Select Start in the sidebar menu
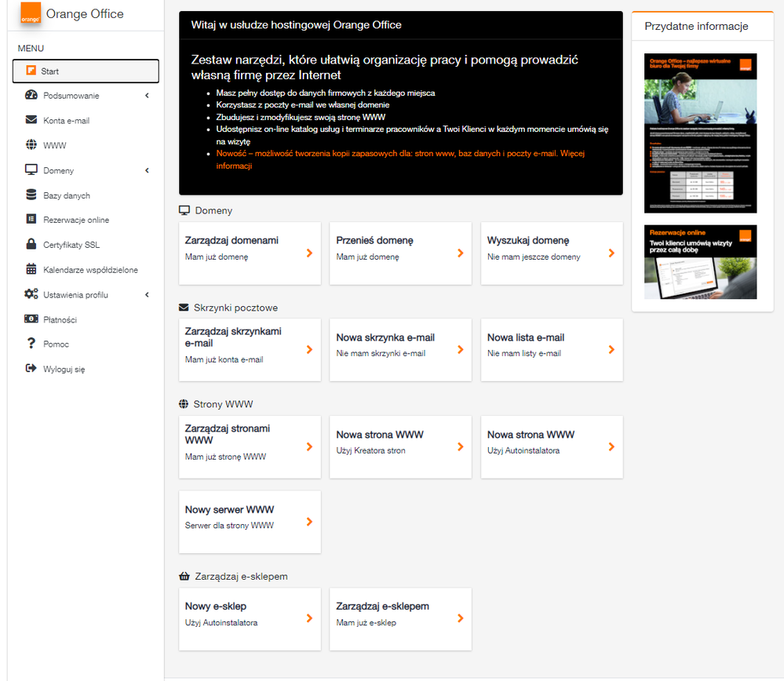Viewport: 784px width, 681px height. coord(86,71)
